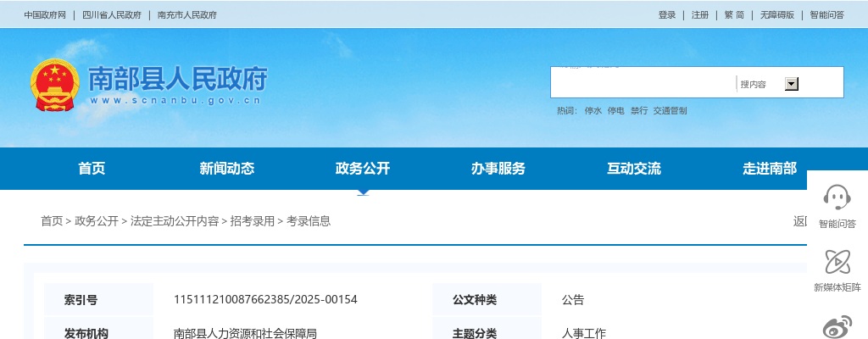The height and width of the screenshot is (339, 868).
Task: Click the search input field
Action: 643,83
